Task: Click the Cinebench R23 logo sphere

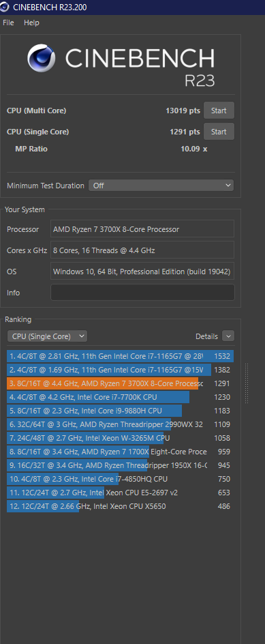Action: coord(42,58)
